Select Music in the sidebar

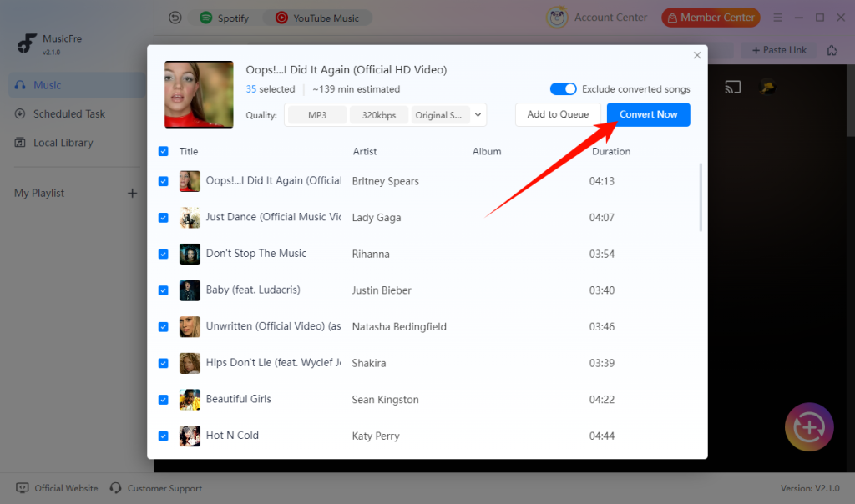pos(77,85)
